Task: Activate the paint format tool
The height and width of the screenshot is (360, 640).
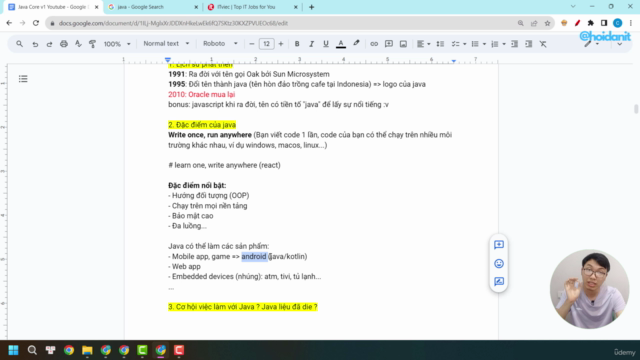Action: click(93, 44)
